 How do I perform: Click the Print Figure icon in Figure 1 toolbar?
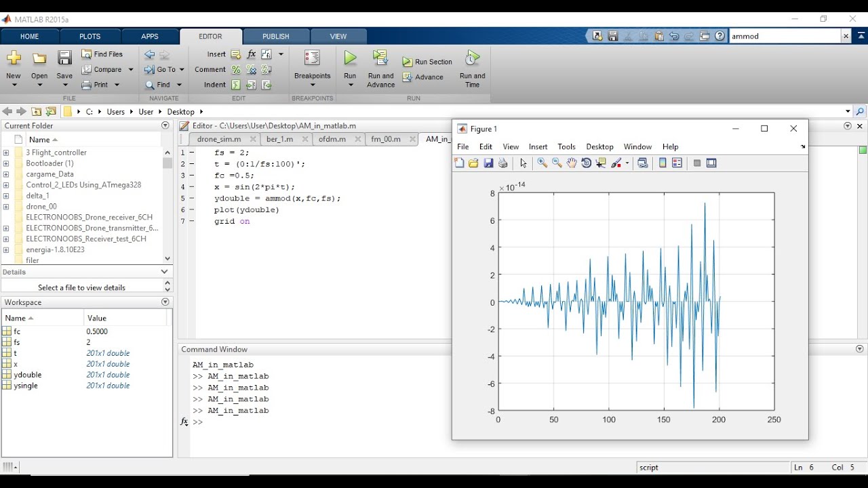pos(503,163)
